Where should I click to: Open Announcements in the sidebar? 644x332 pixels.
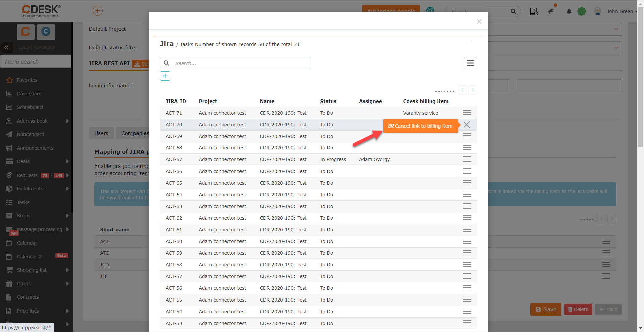point(35,148)
